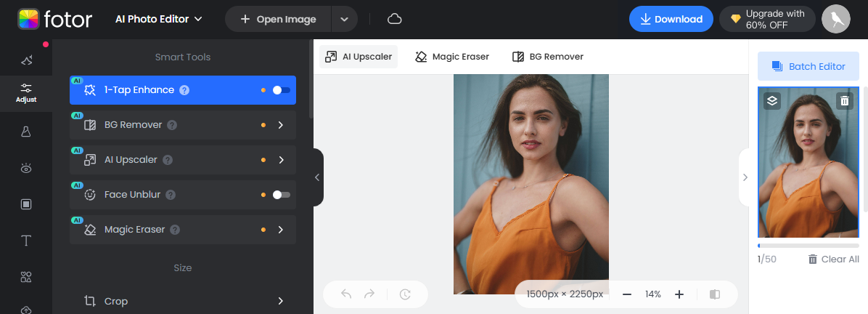The image size is (868, 314).
Task: Open the edit history icon
Action: [x=405, y=294]
